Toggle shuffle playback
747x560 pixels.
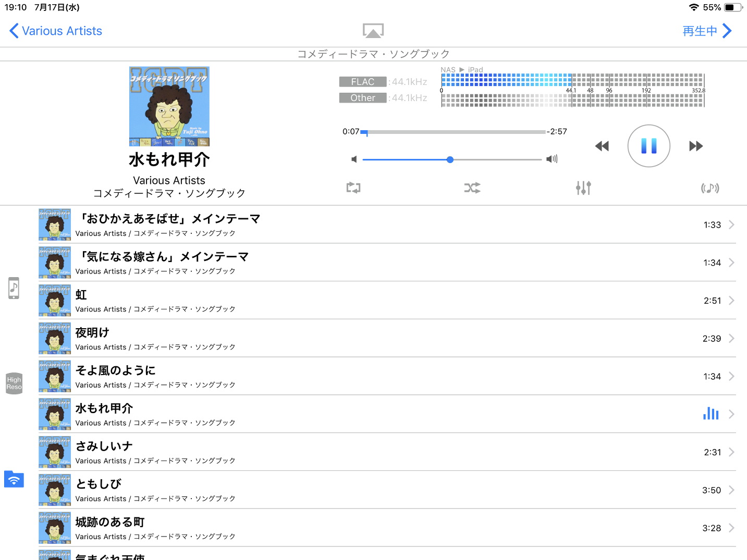coord(472,188)
